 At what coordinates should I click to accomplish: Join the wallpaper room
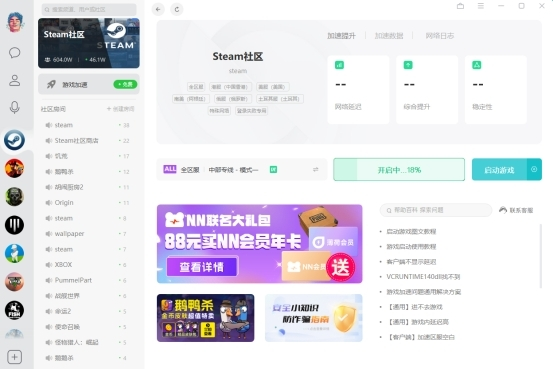pos(87,234)
